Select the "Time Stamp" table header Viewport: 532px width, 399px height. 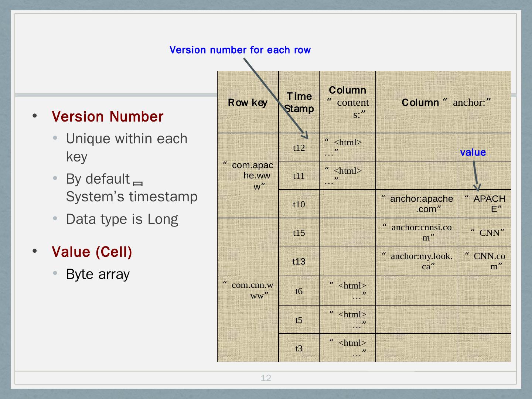pyautogui.click(x=299, y=102)
